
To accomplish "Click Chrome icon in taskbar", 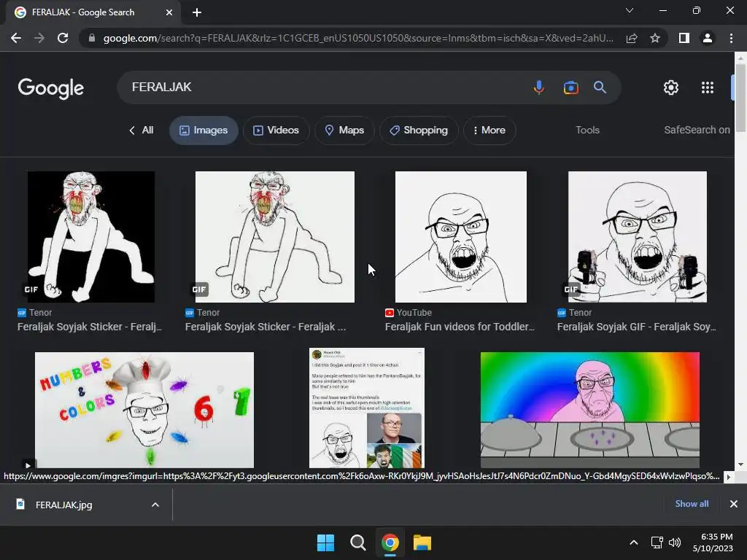I will 390,542.
